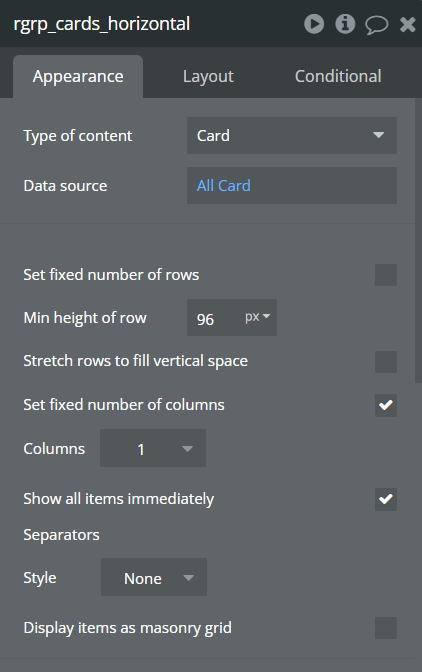
Task: Open the element info icon
Action: pyautogui.click(x=345, y=24)
